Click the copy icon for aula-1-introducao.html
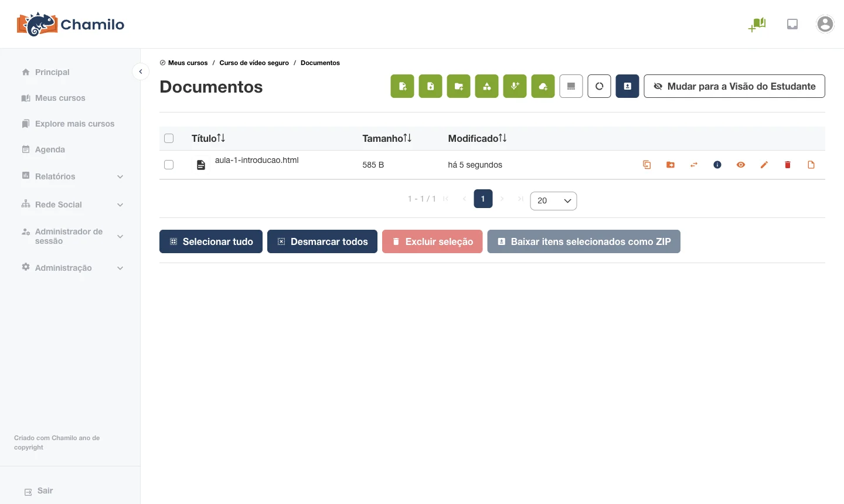844x504 pixels. point(647,165)
